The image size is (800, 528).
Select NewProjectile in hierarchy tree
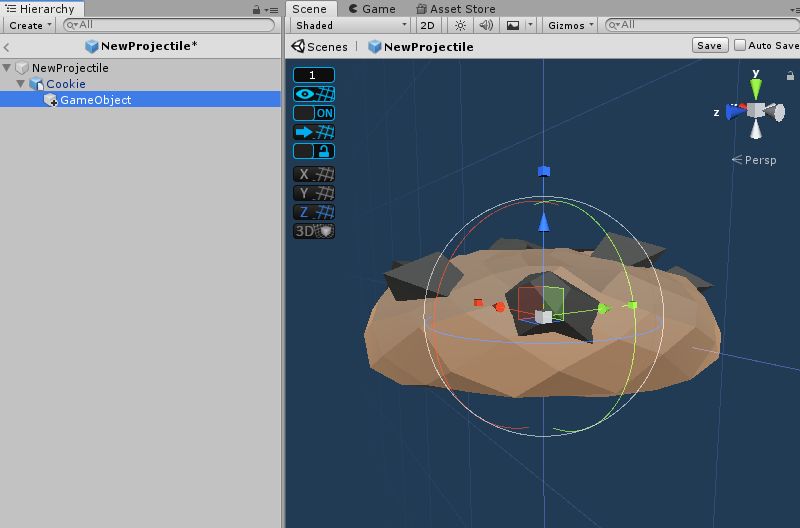pos(70,68)
